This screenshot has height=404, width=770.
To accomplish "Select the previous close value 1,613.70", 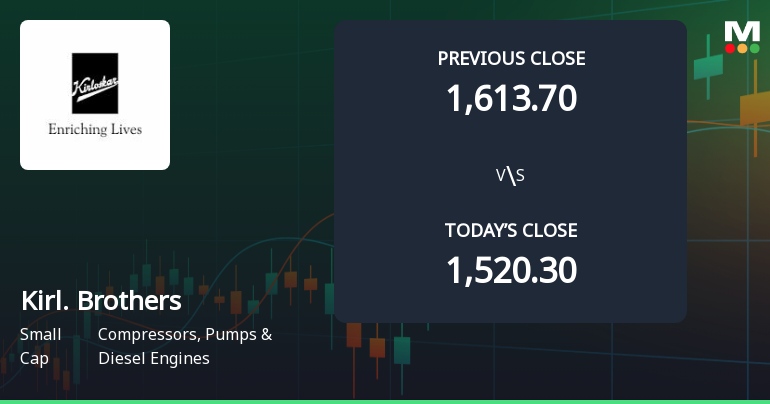I will point(511,98).
